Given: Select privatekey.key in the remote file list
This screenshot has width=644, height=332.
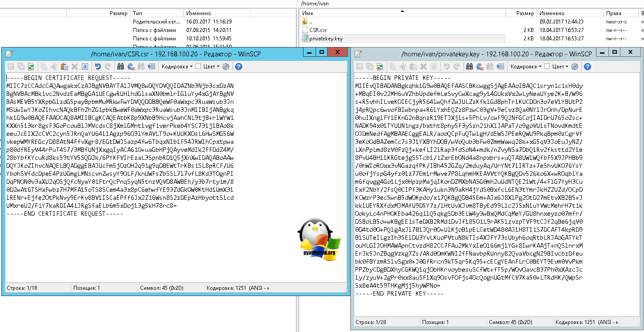Looking at the screenshot, I should [x=326, y=39].
